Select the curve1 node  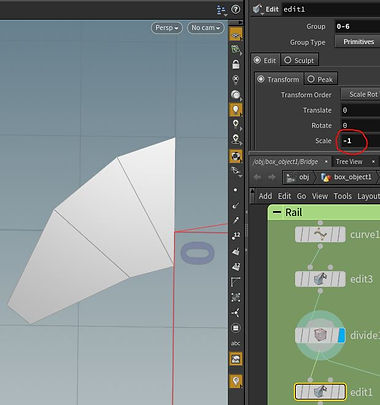[x=320, y=235]
